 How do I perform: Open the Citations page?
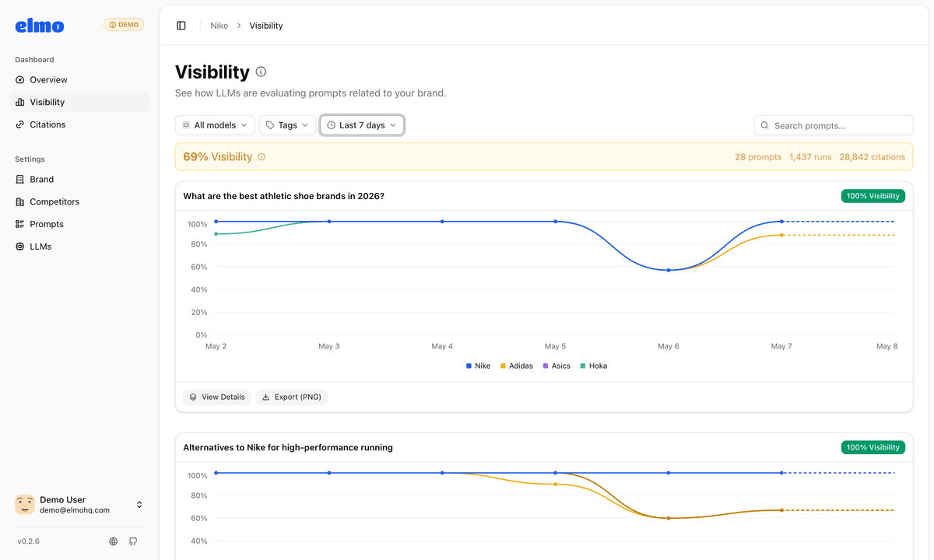click(x=79, y=124)
